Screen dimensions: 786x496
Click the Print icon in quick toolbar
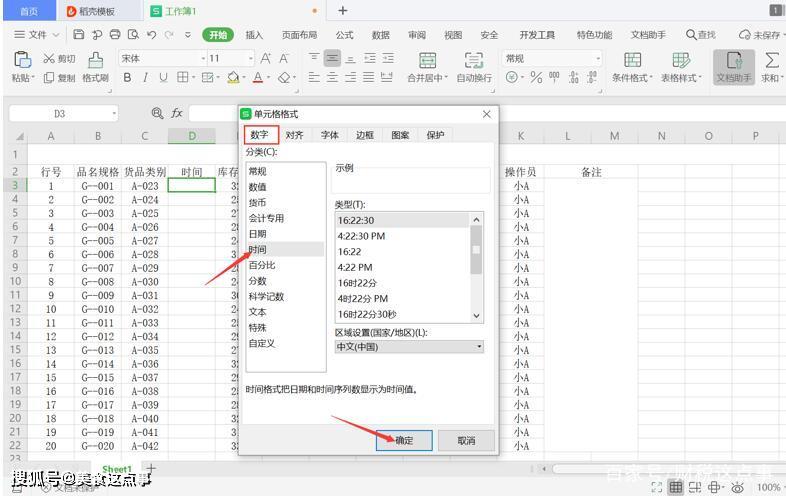(115, 35)
